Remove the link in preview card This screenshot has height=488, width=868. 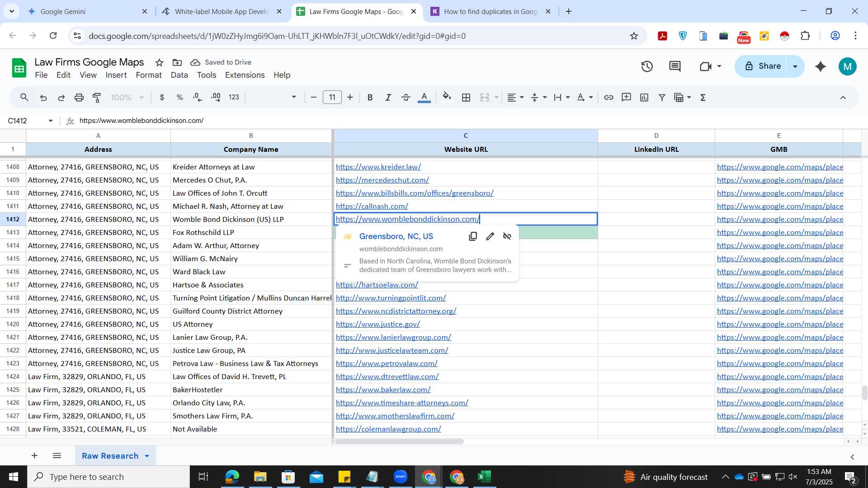tap(507, 236)
